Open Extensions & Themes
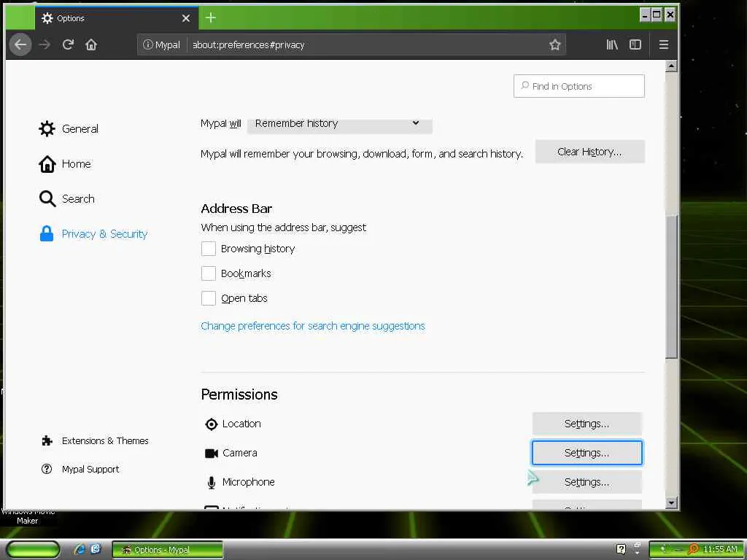The height and width of the screenshot is (560, 747). 96,441
